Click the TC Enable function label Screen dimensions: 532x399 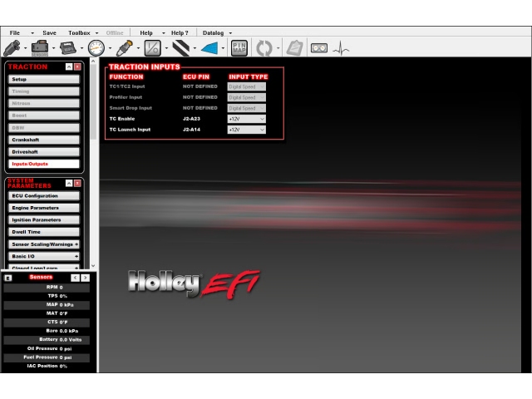pyautogui.click(x=122, y=119)
